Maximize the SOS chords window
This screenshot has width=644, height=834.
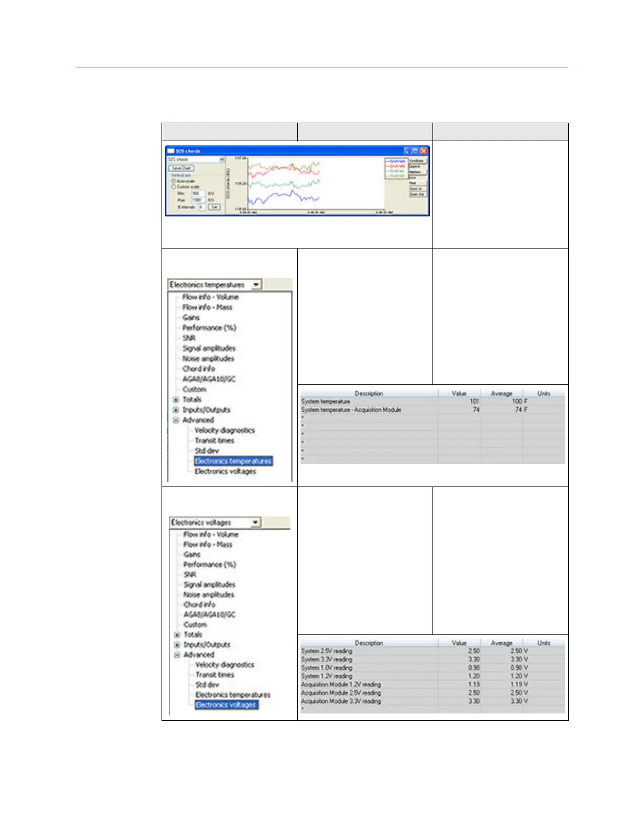(416, 151)
